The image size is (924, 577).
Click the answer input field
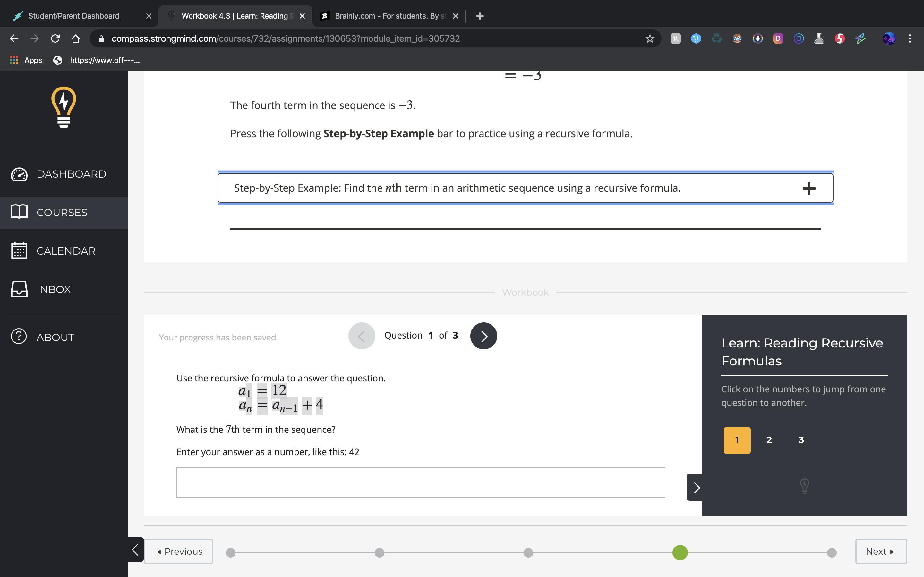tap(420, 482)
